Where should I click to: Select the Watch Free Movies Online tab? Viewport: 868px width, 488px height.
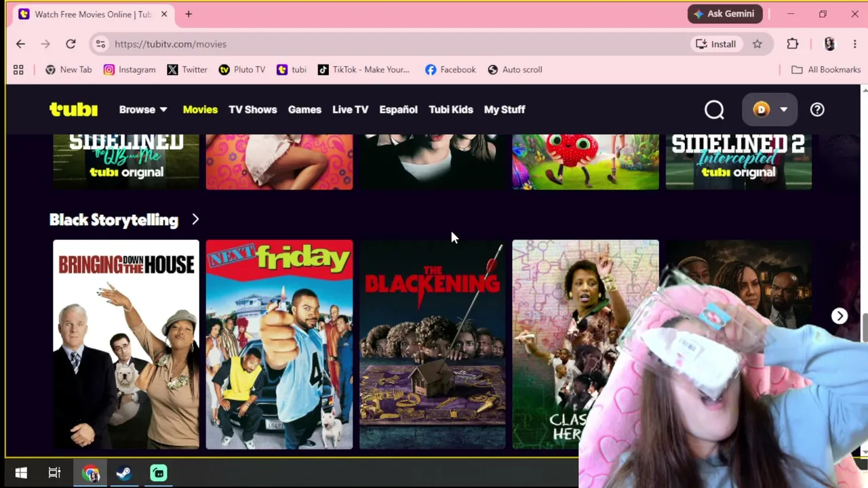click(93, 14)
